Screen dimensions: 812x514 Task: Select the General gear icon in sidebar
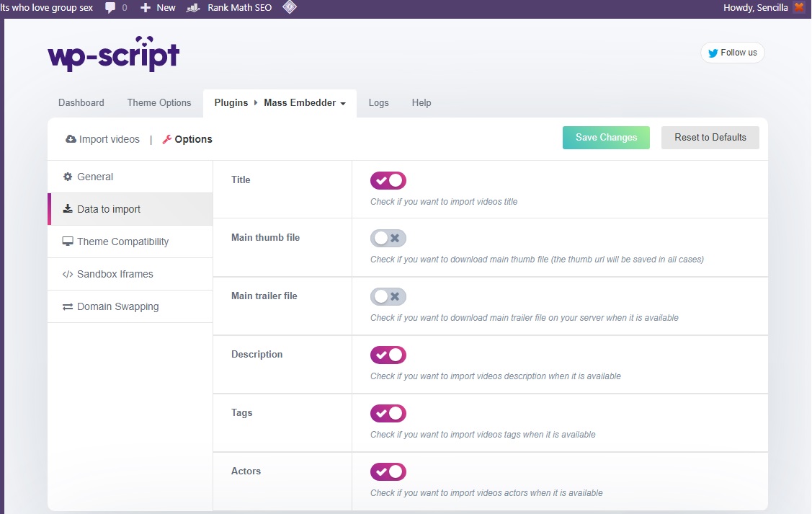tap(68, 177)
